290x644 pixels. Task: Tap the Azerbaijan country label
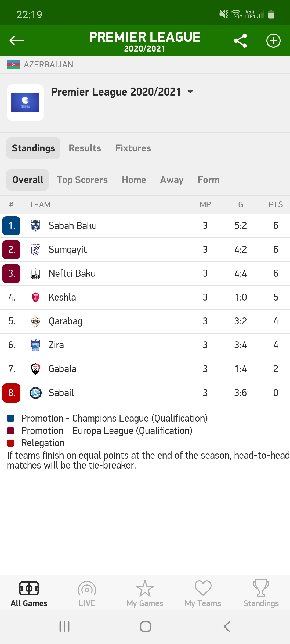coord(48,65)
